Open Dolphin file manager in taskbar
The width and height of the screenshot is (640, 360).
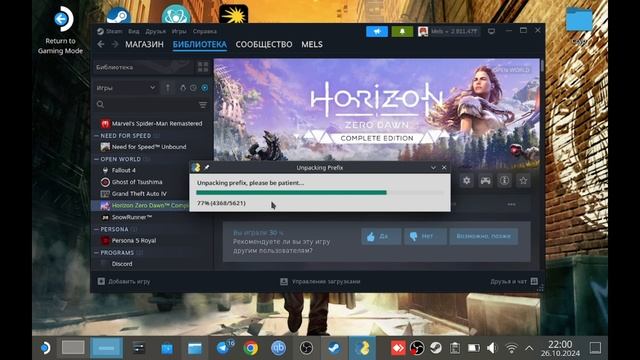point(195,348)
